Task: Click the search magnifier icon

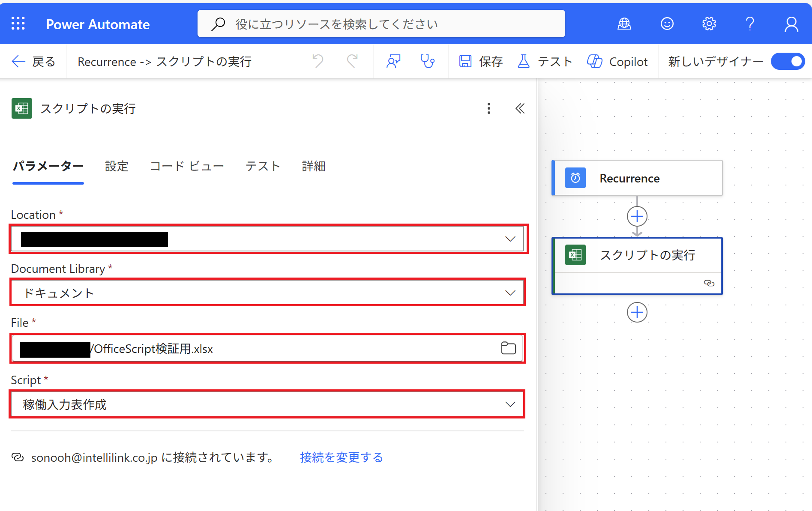Action: (218, 24)
